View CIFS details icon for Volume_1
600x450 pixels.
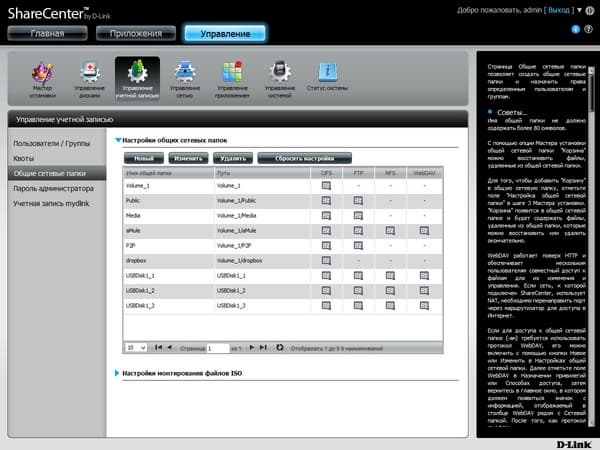pos(326,186)
